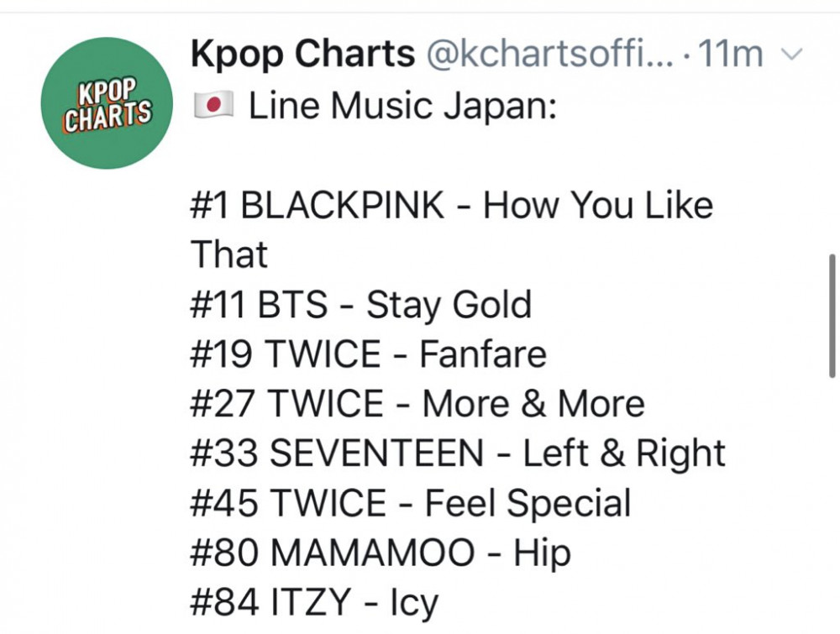
Task: Click the #11 BTS Stay Gold line
Action: tap(361, 305)
